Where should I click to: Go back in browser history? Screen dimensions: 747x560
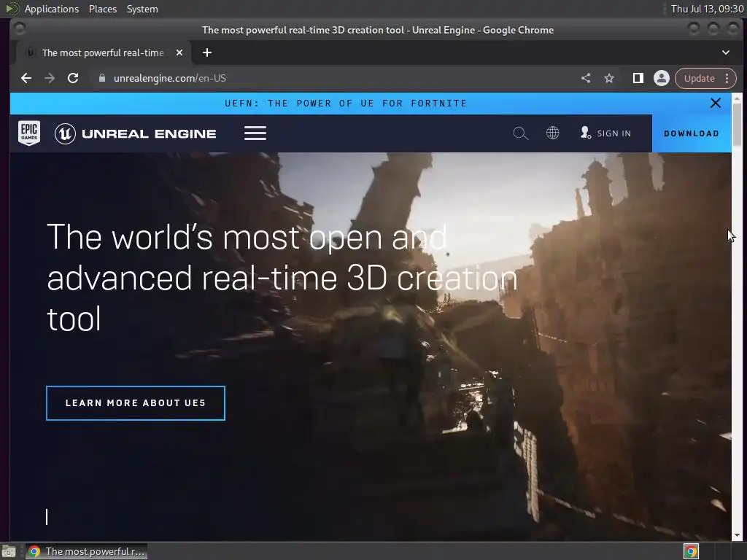(x=26, y=78)
